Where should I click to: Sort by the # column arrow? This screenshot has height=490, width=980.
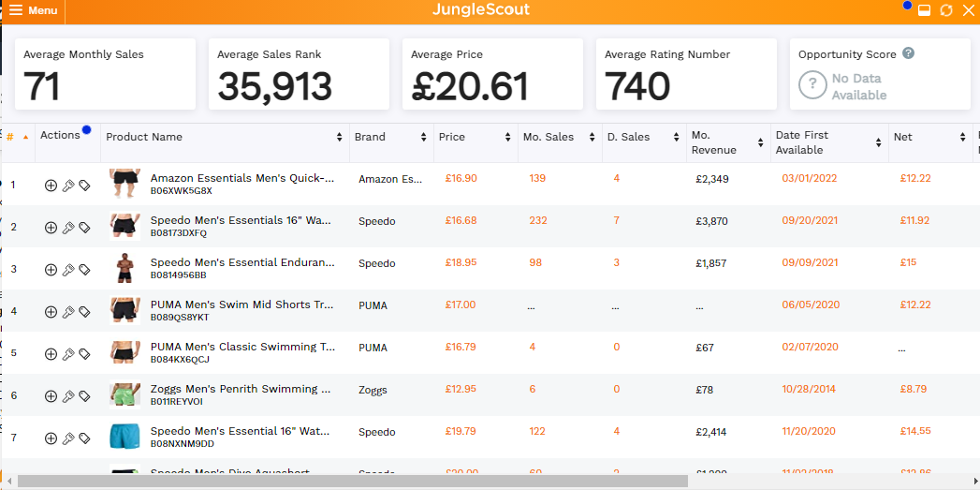(25, 137)
